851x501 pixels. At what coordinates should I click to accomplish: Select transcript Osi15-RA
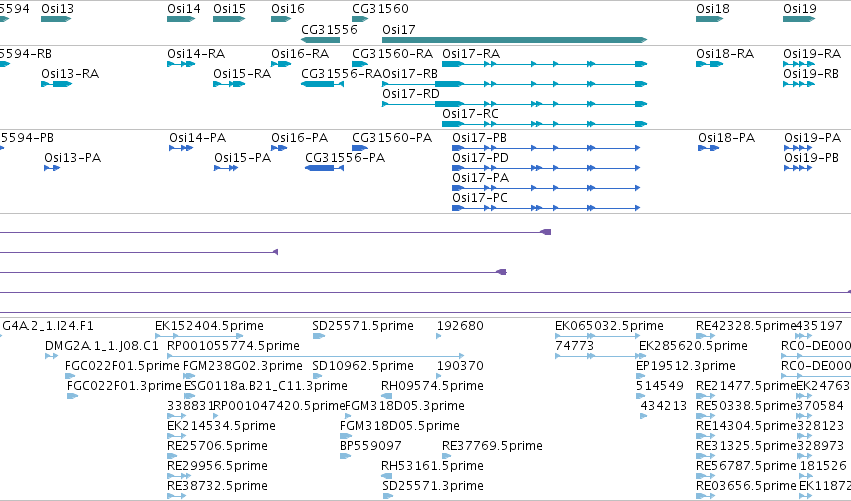click(229, 84)
